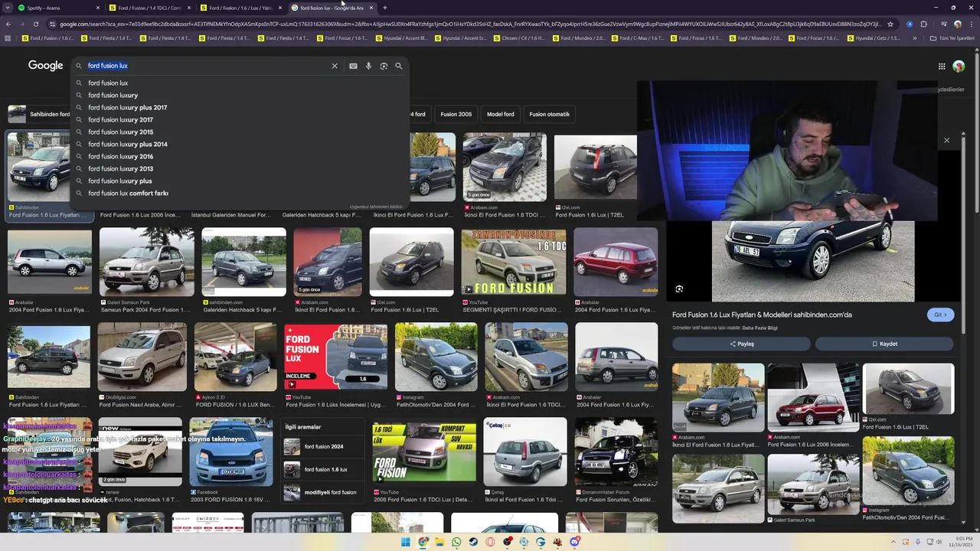Search by image with the Lens icon
This screenshot has width=980, height=551.
(x=384, y=66)
